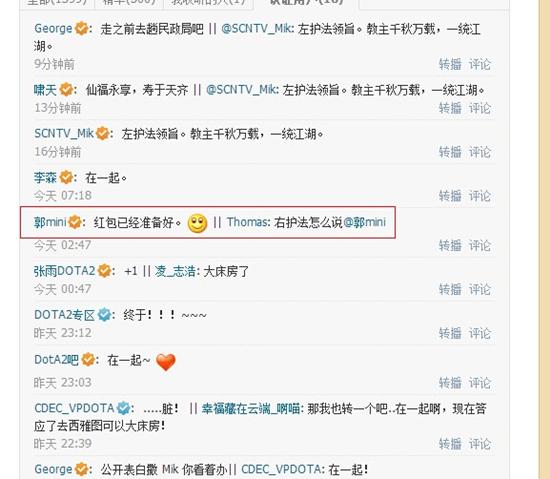The height and width of the screenshot is (479, 550).
Task: Click verified badge beside SCNTV_Mik username
Action: coord(102,134)
